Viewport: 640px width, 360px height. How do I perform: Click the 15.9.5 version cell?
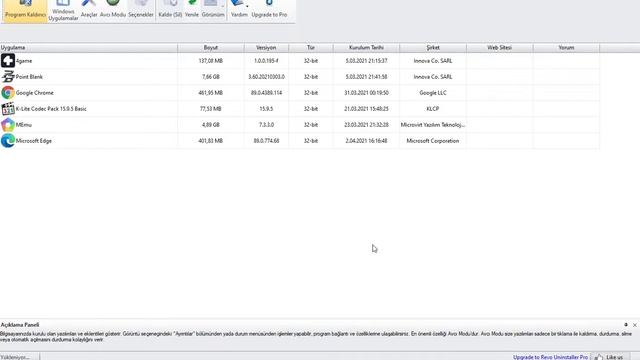click(266, 109)
